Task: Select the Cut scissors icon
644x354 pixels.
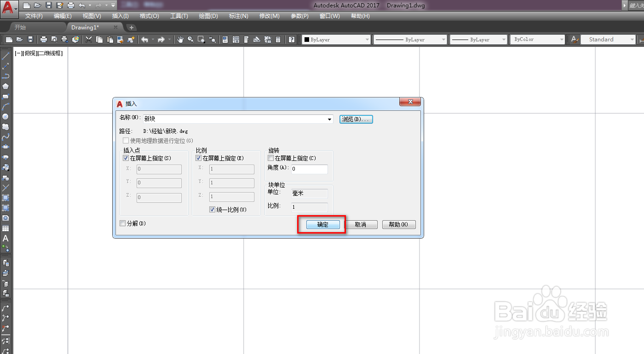Action: (89, 40)
